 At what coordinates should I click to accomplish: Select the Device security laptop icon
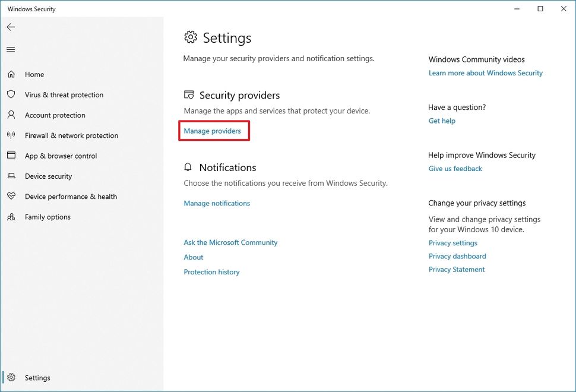point(11,176)
